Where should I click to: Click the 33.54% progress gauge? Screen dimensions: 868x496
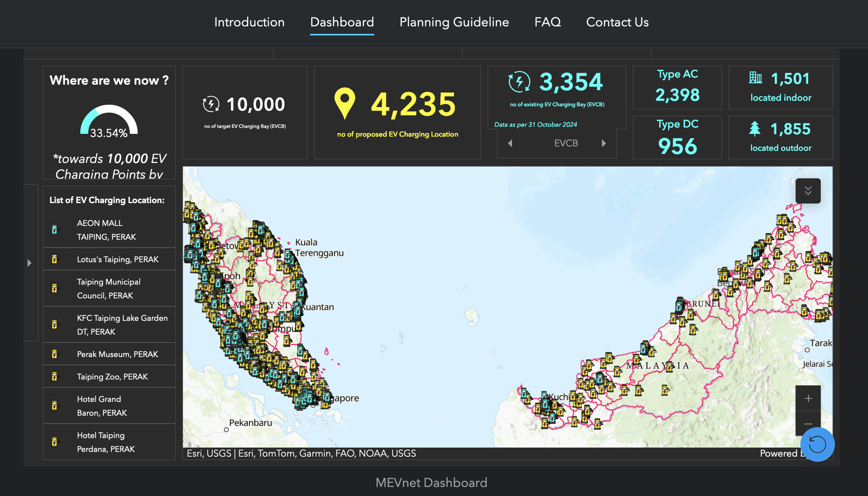109,122
